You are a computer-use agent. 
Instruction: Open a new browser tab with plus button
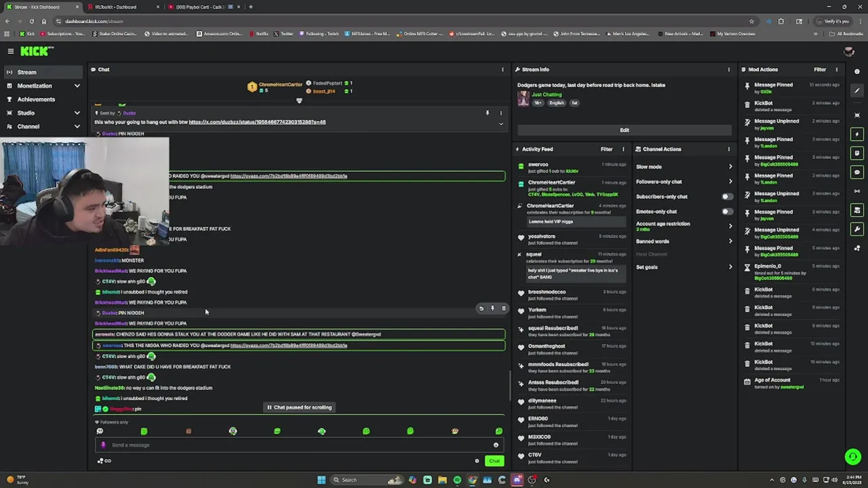click(x=251, y=7)
